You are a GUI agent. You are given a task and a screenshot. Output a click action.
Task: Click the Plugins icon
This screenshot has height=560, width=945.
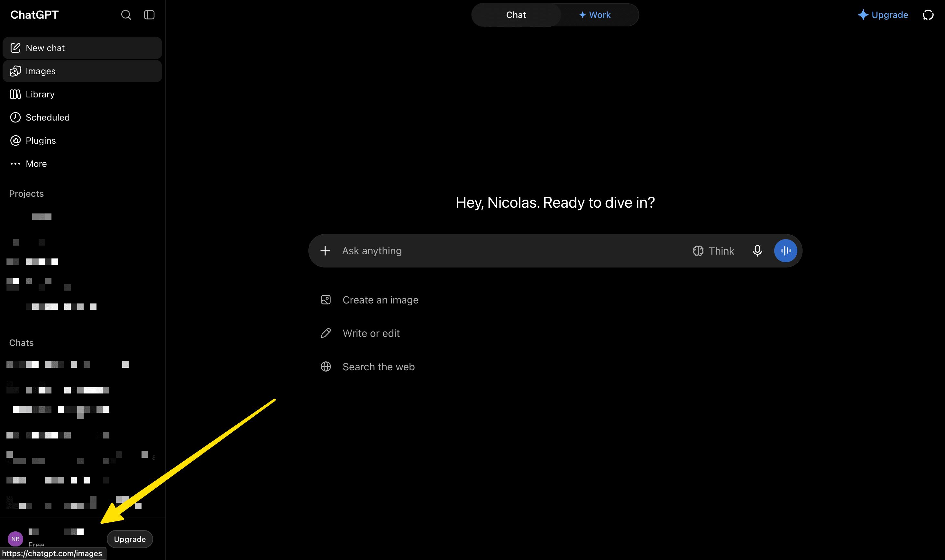15,140
